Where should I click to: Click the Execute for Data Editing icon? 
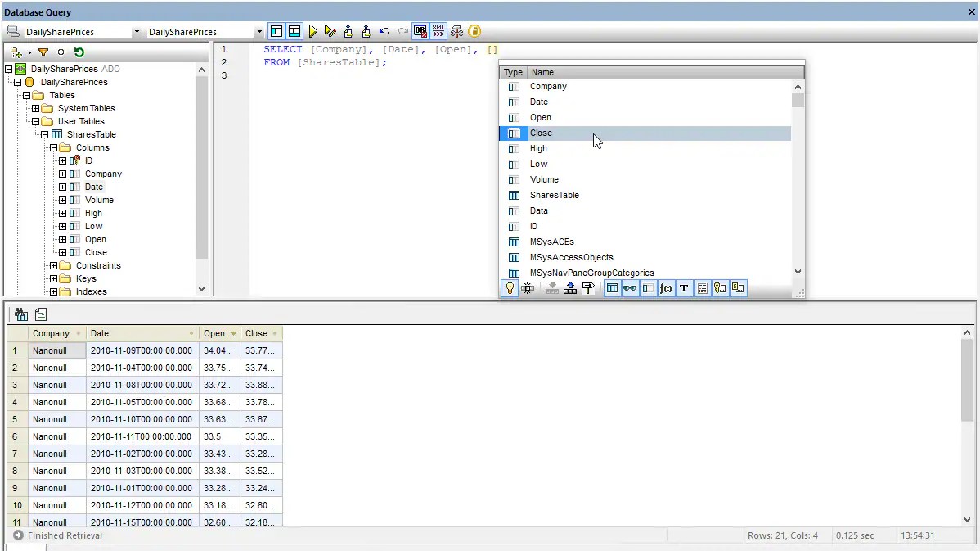click(330, 31)
